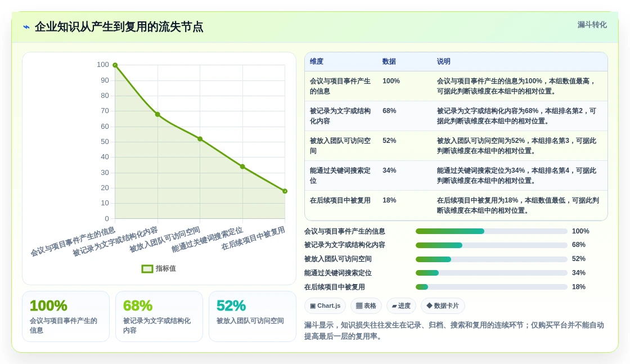This screenshot has width=630, height=364.
Task: Click the green 指标值 legend swatch
Action: pyautogui.click(x=147, y=268)
